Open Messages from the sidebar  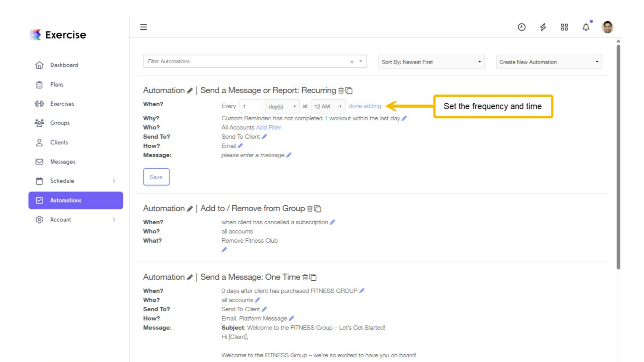tap(63, 162)
